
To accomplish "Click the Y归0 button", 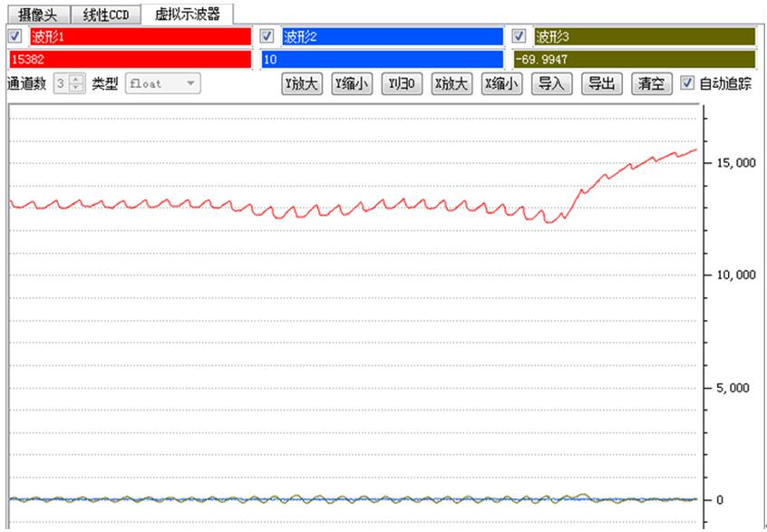I will pos(402,83).
